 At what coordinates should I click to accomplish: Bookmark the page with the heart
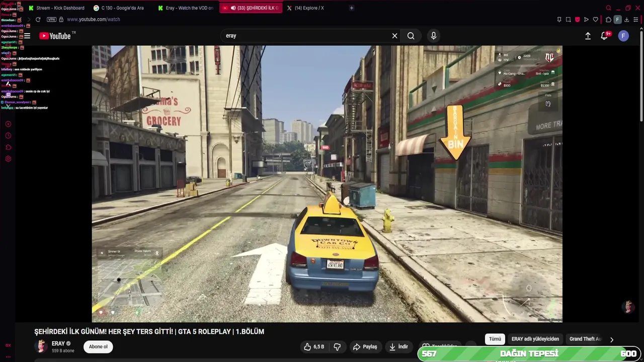(596, 20)
